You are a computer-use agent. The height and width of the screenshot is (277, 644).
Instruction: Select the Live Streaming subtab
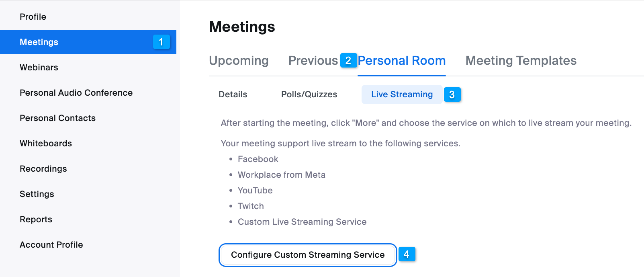coord(402,94)
